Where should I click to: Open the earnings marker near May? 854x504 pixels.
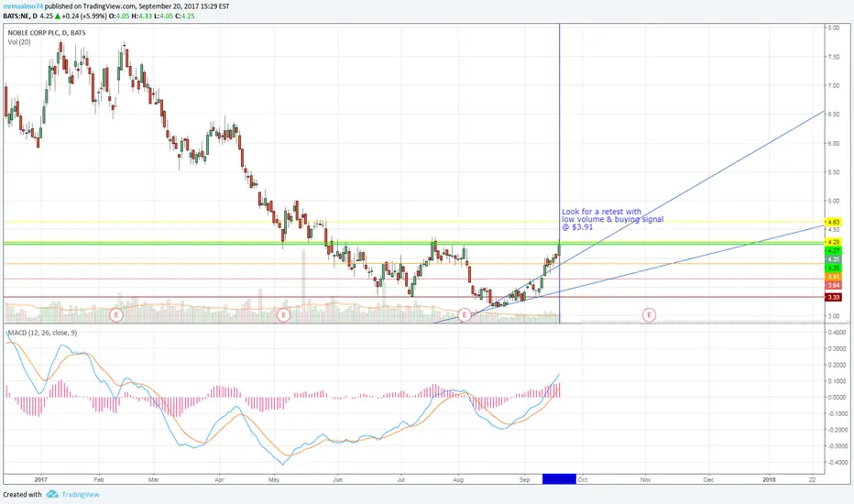[x=283, y=315]
